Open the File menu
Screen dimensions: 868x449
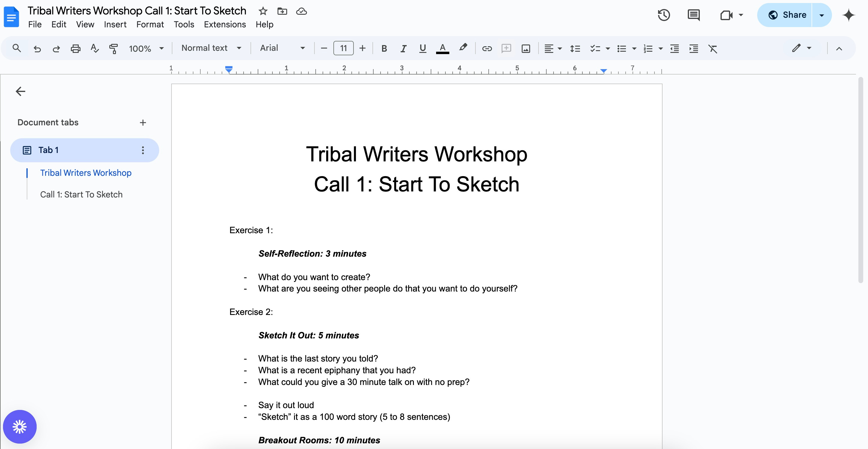coord(35,25)
